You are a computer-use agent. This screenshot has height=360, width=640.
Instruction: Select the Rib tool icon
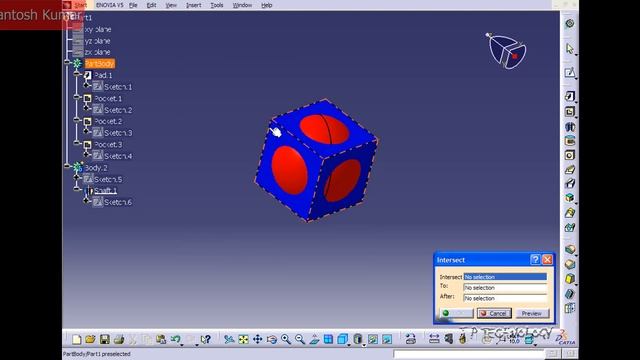pyautogui.click(x=570, y=169)
